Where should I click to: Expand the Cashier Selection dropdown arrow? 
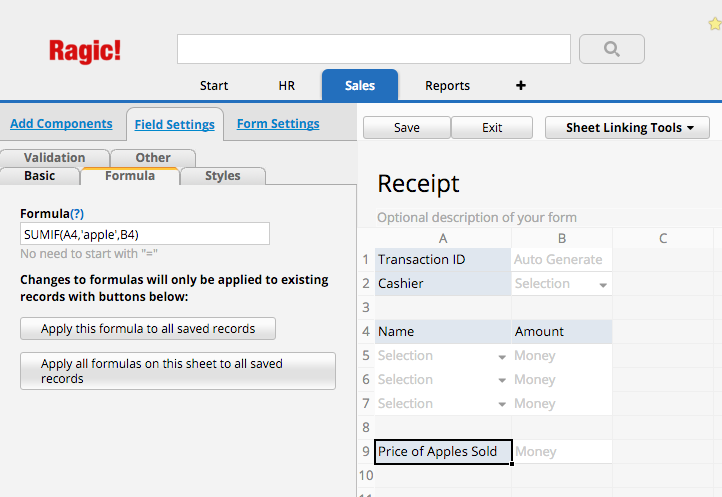(603, 285)
